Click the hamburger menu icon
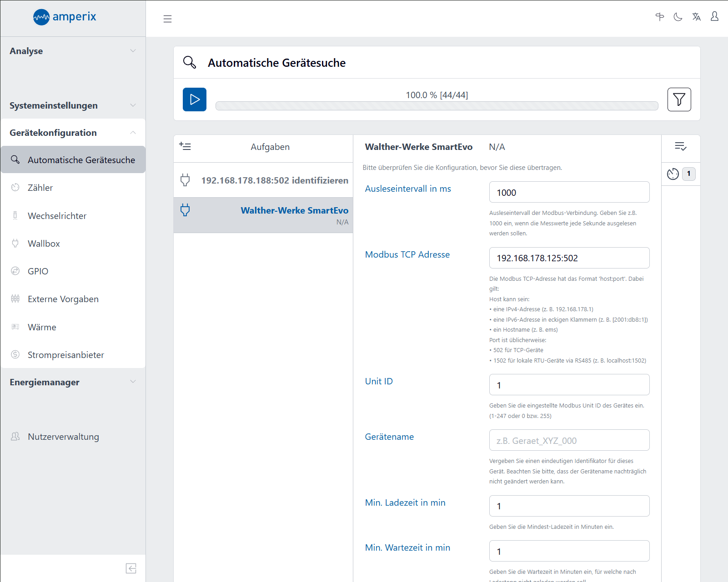The height and width of the screenshot is (582, 728). coord(167,19)
